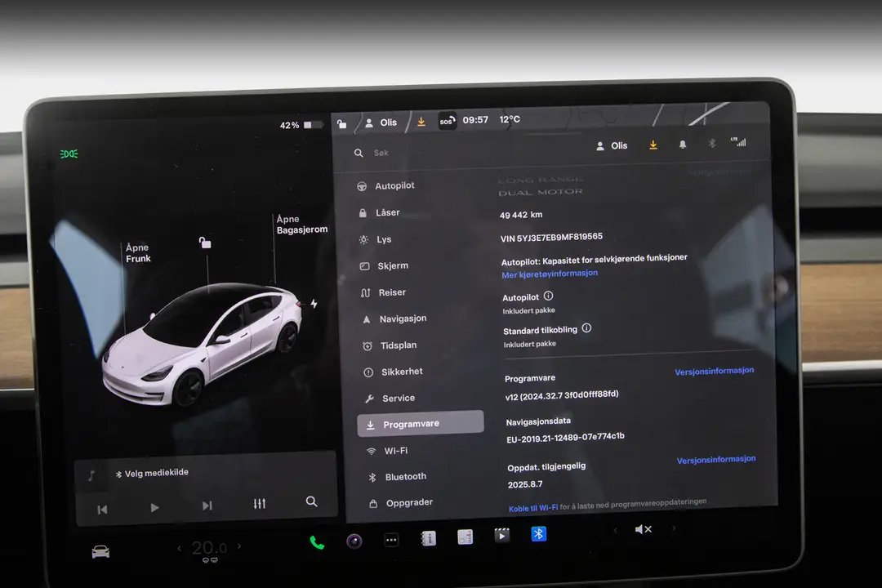Tap the VIN 5YJ3E7EB9MF819565 text

tap(551, 238)
